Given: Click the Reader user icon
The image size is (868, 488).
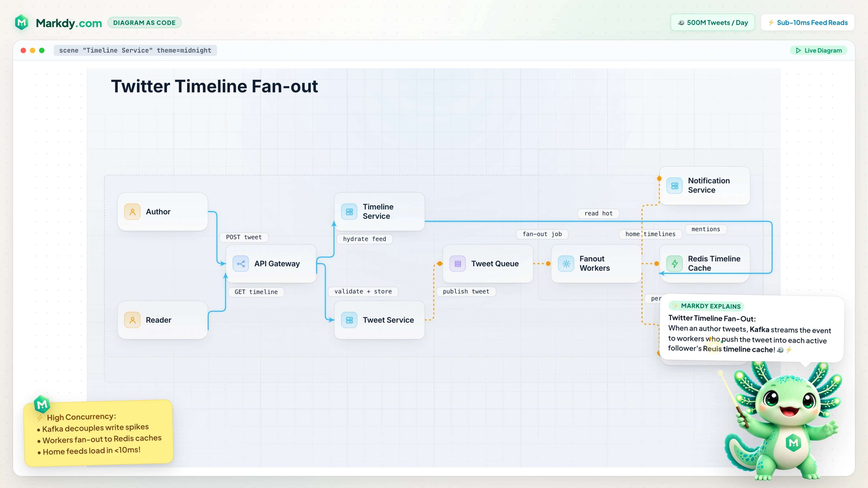Looking at the screenshot, I should [132, 320].
